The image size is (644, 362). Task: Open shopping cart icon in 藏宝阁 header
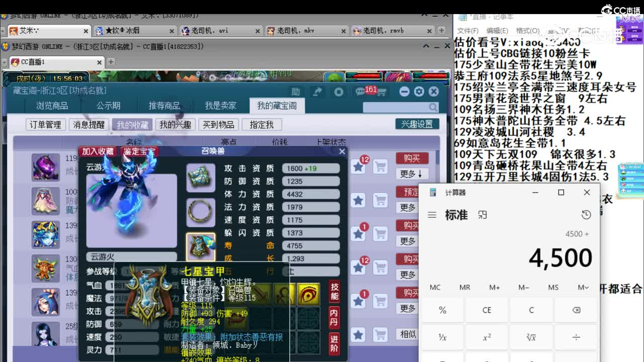(381, 93)
